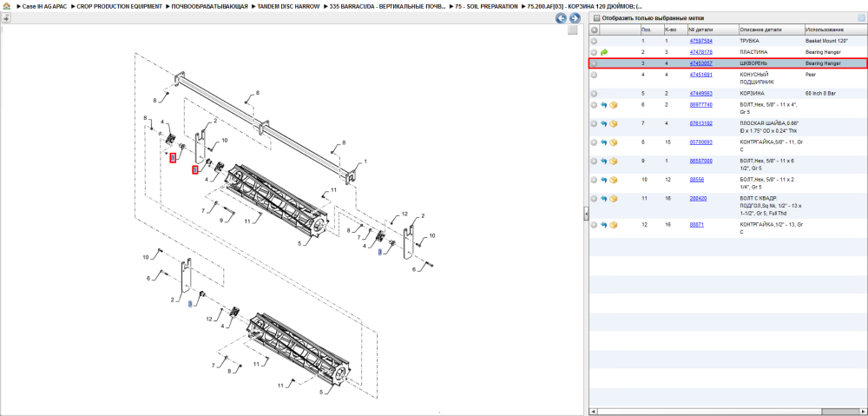Screen dimensions: 868x416
Task: Click '№ детали' column header
Action: 713,30
